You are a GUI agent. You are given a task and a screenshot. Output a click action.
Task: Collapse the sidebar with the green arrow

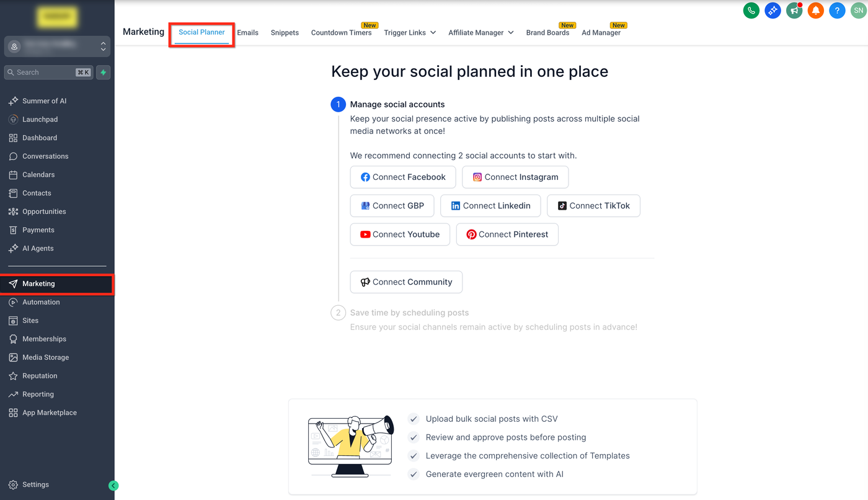pyautogui.click(x=113, y=486)
